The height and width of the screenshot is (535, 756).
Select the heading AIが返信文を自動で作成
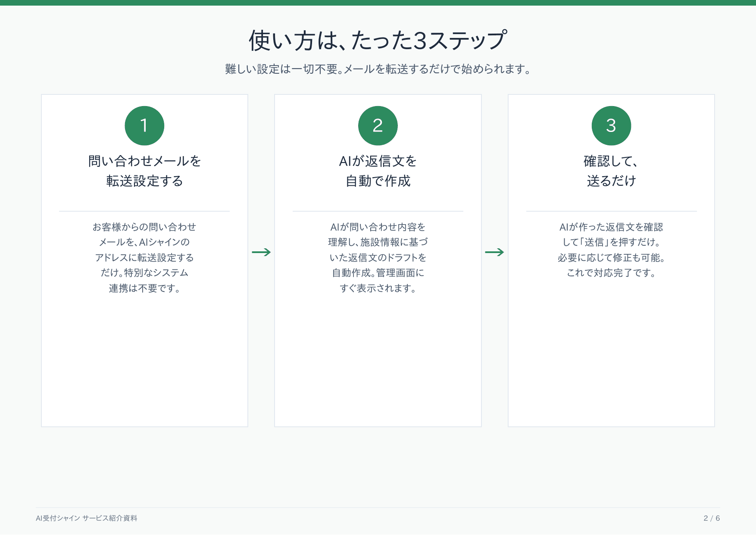pos(378,171)
